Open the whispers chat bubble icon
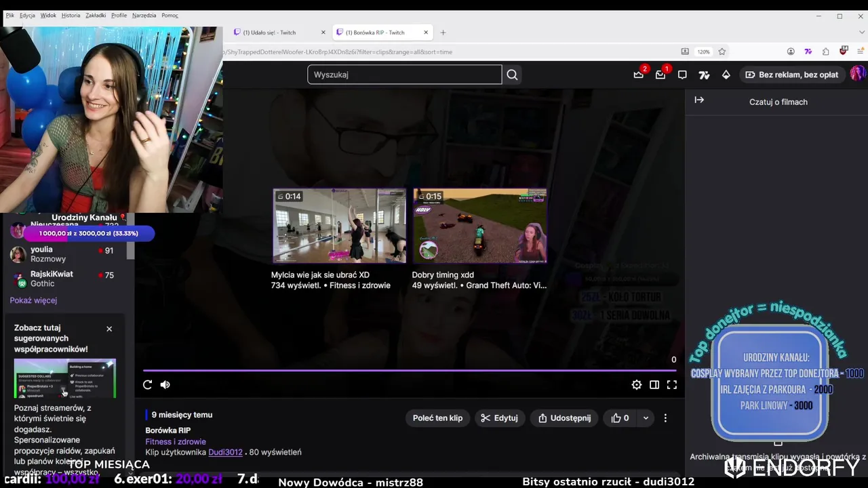Viewport: 868px width, 488px height. point(682,75)
